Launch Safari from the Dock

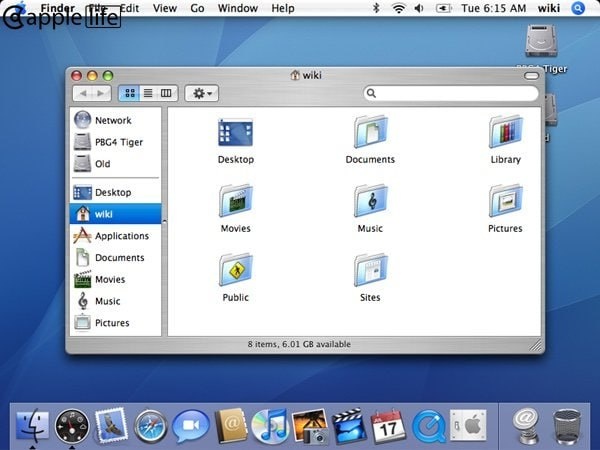click(x=150, y=426)
